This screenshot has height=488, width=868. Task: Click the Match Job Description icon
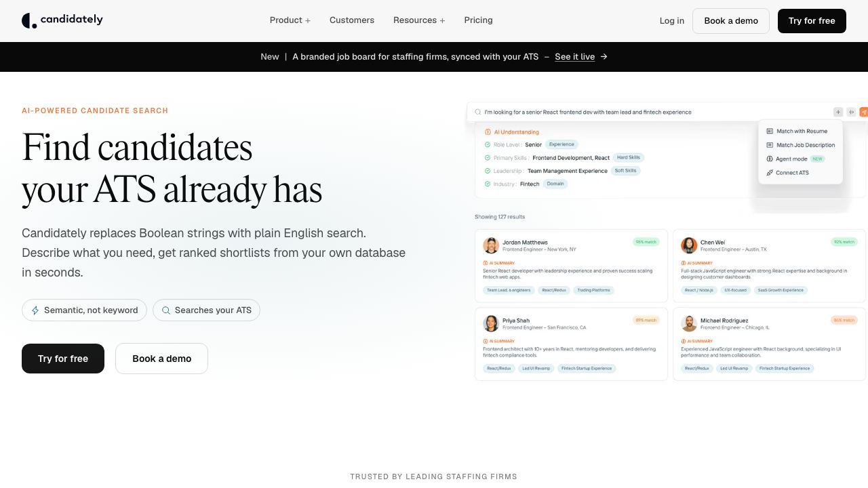pyautogui.click(x=770, y=145)
